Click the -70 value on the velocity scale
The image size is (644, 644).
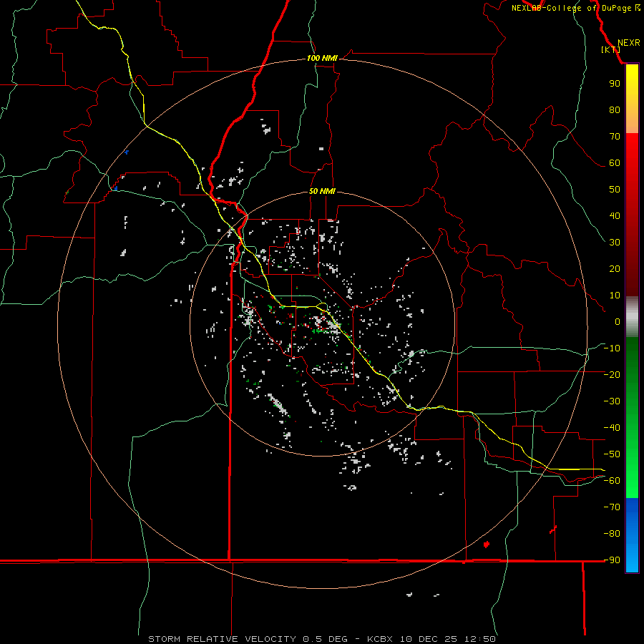click(612, 507)
